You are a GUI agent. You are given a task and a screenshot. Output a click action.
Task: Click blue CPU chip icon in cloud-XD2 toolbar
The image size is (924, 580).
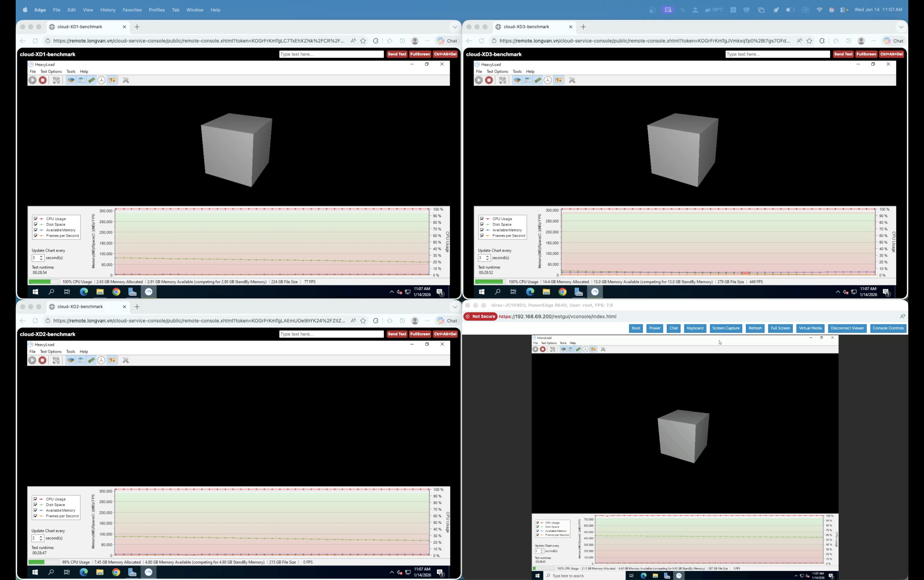click(x=71, y=360)
